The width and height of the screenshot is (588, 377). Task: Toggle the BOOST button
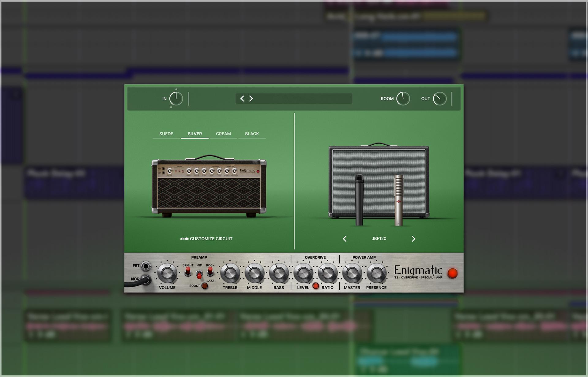point(205,286)
